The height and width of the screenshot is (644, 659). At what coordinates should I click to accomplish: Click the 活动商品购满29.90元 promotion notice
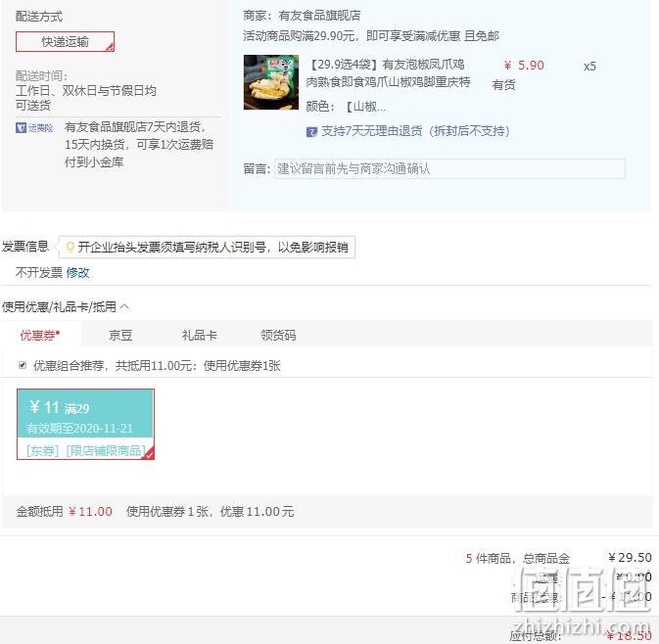(x=371, y=35)
